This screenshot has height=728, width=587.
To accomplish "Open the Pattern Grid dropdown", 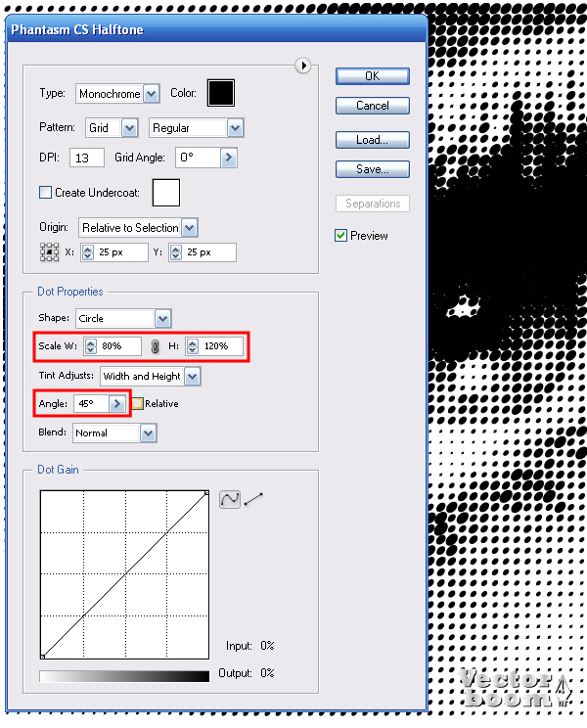I will pos(130,128).
